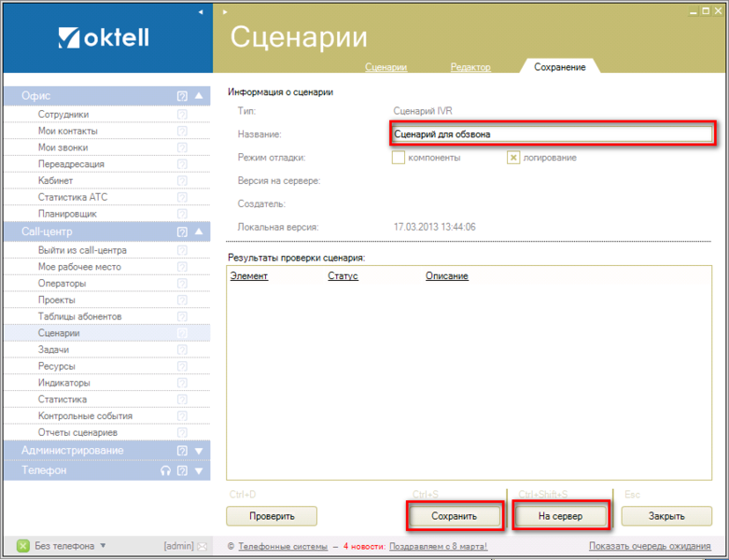Sort results by Статус column

point(343,276)
